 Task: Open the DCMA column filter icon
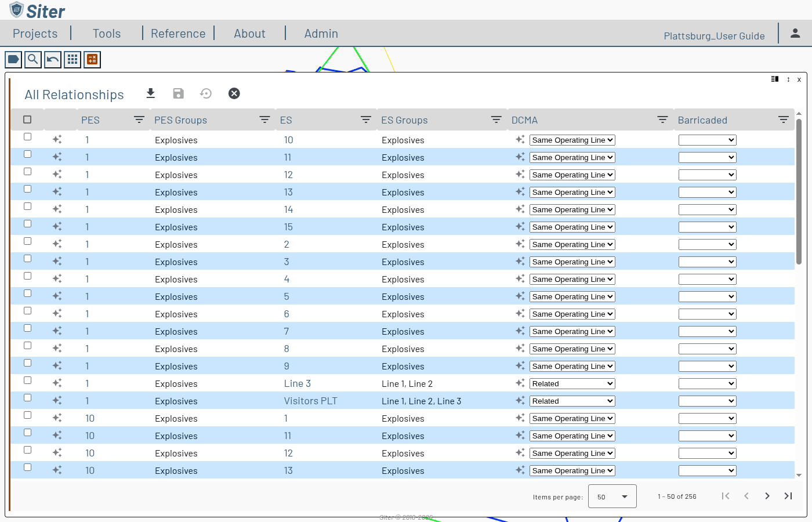(x=662, y=119)
